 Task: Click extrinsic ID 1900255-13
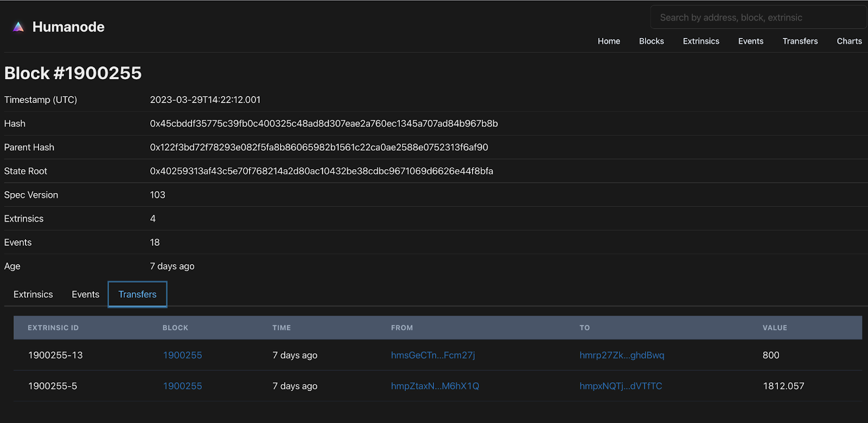(x=55, y=355)
